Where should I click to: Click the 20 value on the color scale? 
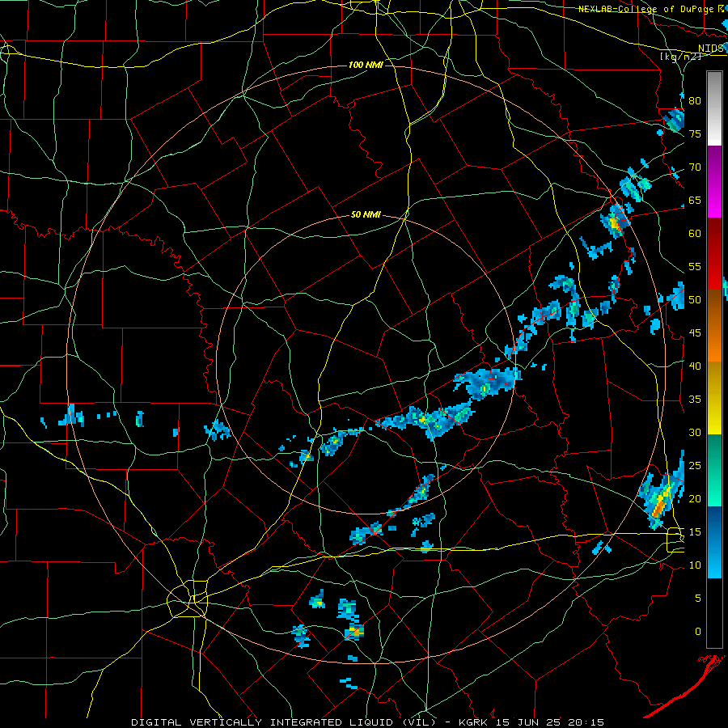tap(695, 498)
